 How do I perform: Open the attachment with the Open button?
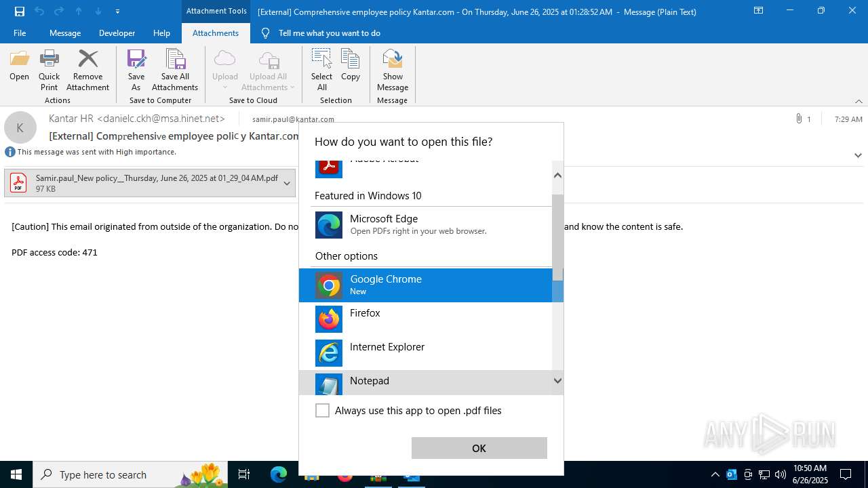[19, 66]
